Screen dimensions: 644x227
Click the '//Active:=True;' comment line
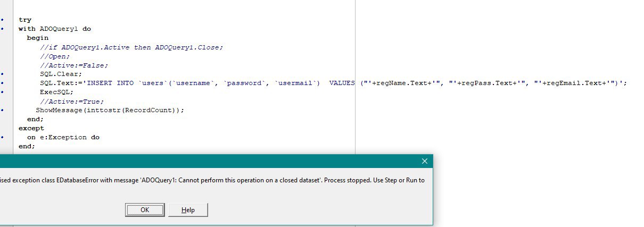[72, 101]
